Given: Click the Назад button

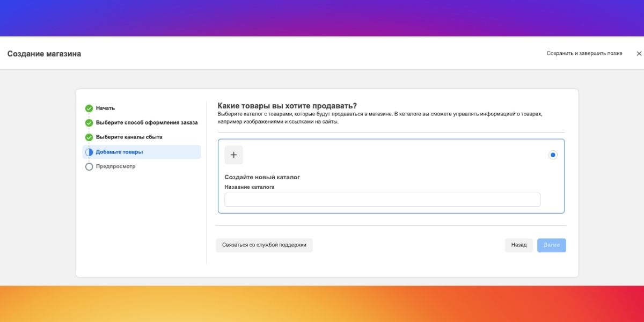Looking at the screenshot, I should [x=519, y=245].
